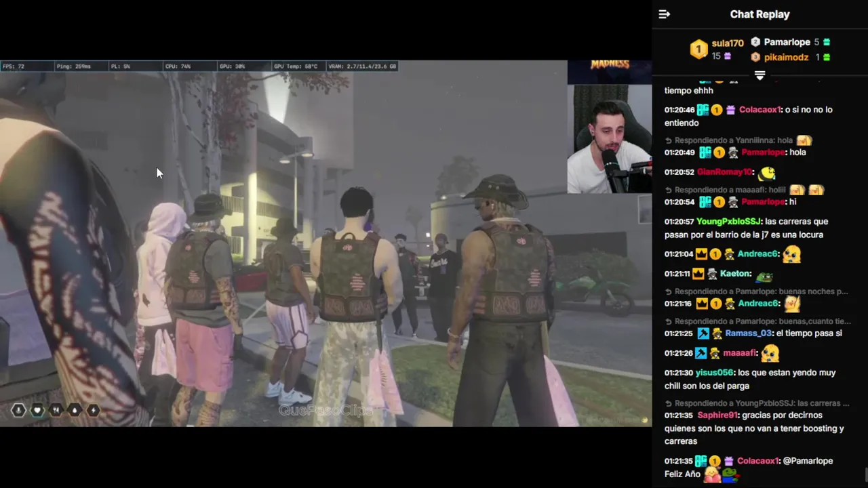The width and height of the screenshot is (868, 488).
Task: Open Andreac6's profile from the 01:21:16 message
Action: (757, 304)
